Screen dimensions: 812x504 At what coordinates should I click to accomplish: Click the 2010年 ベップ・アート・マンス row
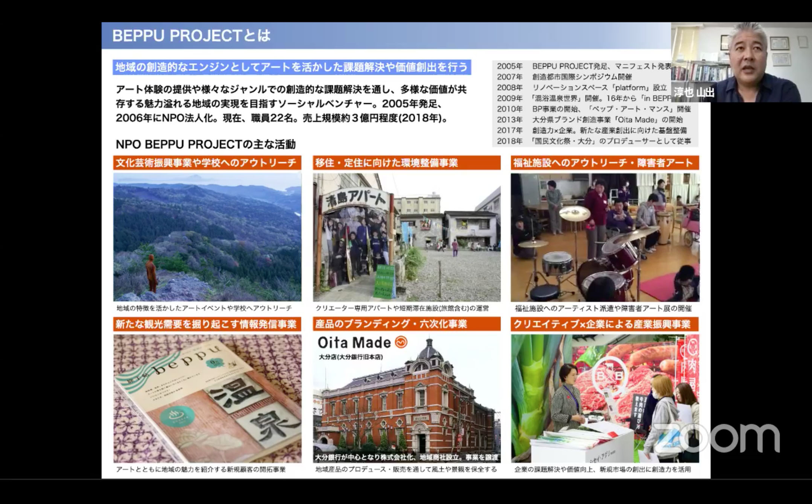click(593, 109)
